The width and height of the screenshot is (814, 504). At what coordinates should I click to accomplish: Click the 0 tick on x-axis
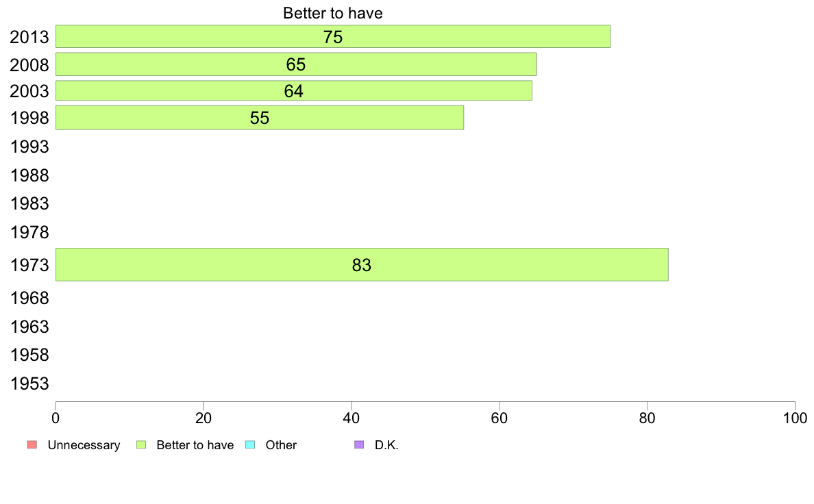(x=56, y=418)
